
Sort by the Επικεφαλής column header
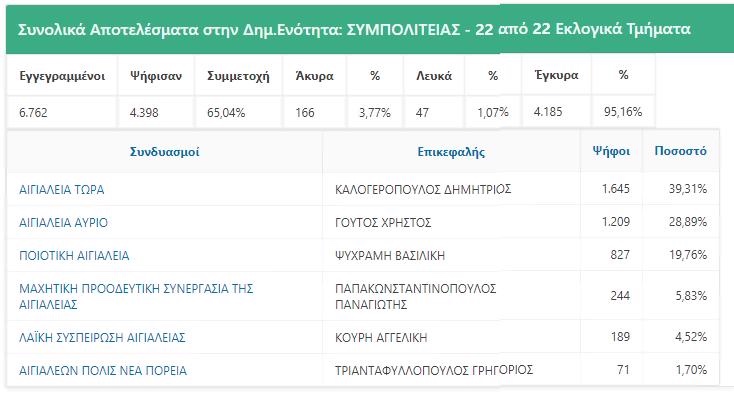click(451, 152)
